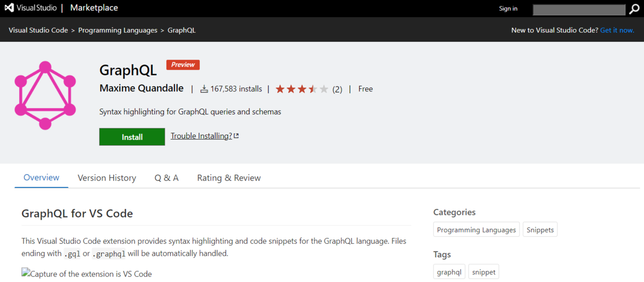Click the Install button
Screen dimensions: 644x282
(132, 137)
